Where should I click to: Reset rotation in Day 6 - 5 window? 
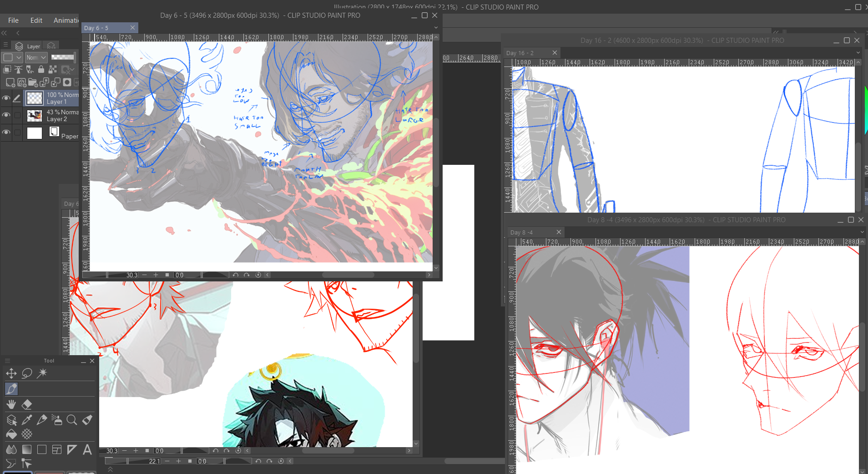258,275
